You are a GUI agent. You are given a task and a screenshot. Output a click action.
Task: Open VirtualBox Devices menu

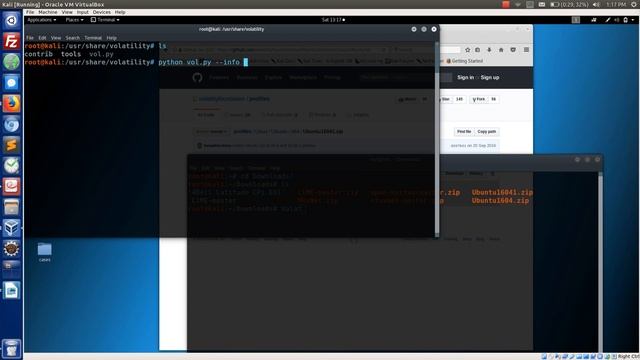(x=102, y=12)
